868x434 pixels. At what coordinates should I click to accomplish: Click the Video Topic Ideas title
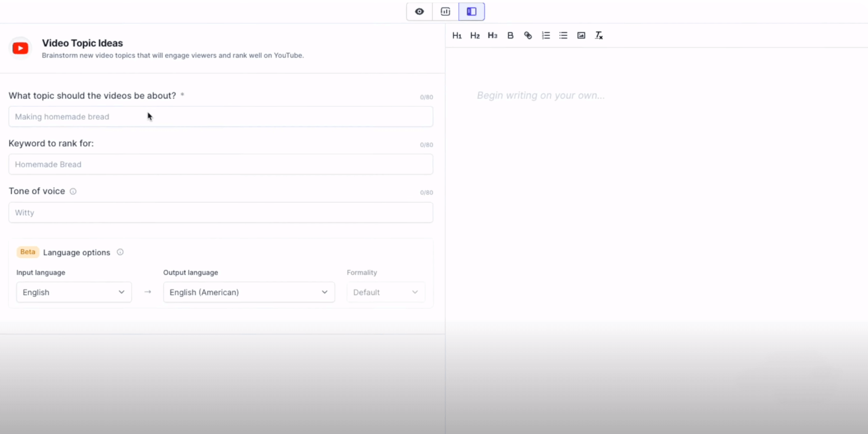82,43
